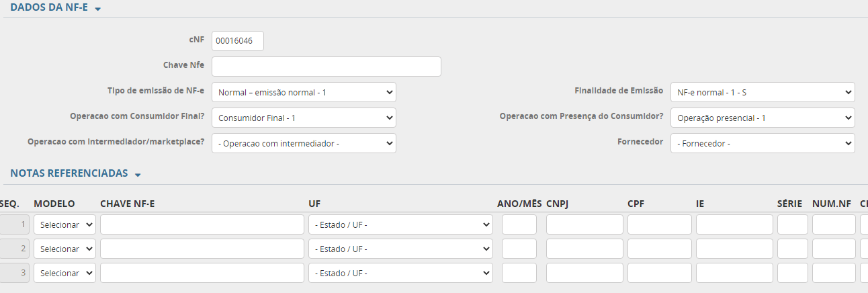The image size is (868, 293).
Task: Click the Chave Nfe text field
Action: click(x=326, y=67)
